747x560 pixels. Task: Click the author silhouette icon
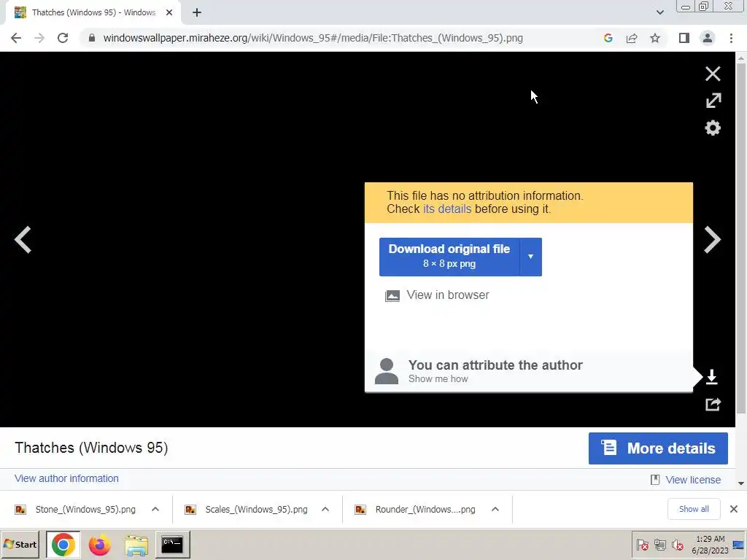point(387,371)
